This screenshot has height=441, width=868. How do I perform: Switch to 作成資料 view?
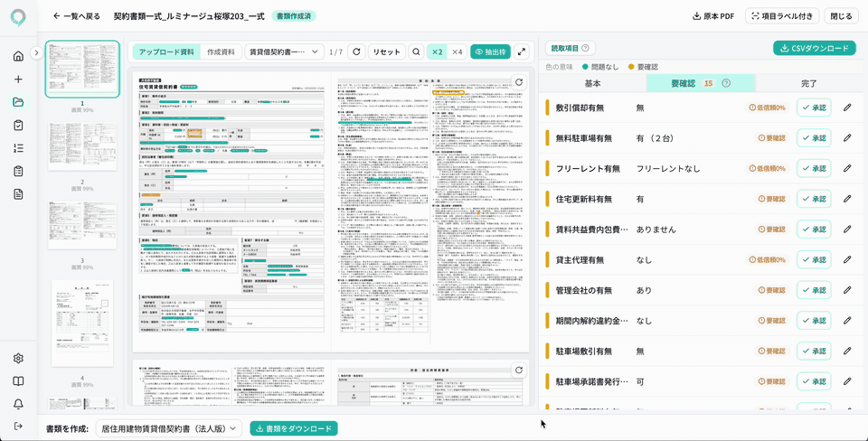click(221, 52)
